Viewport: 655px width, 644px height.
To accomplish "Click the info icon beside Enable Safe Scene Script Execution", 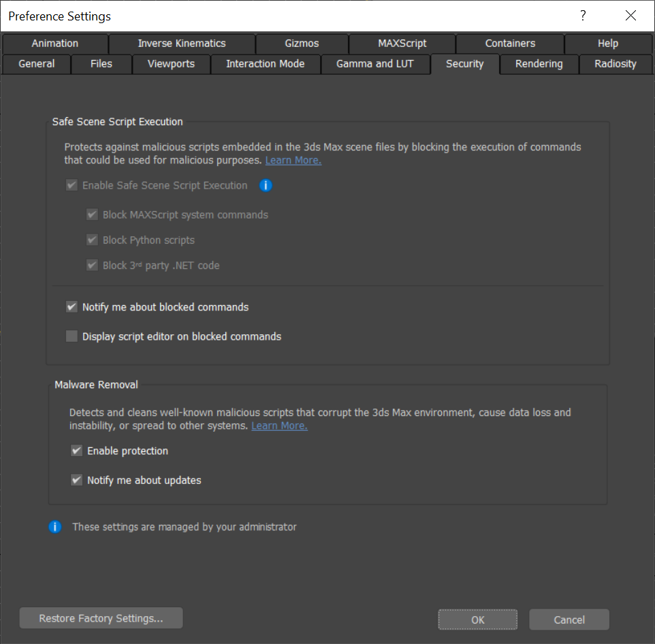I will pyautogui.click(x=266, y=185).
